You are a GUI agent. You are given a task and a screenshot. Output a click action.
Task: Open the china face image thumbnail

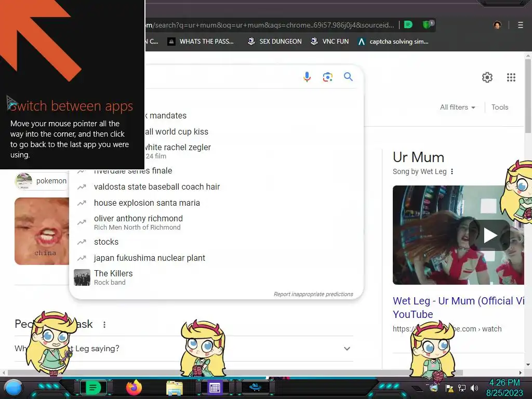tap(42, 231)
